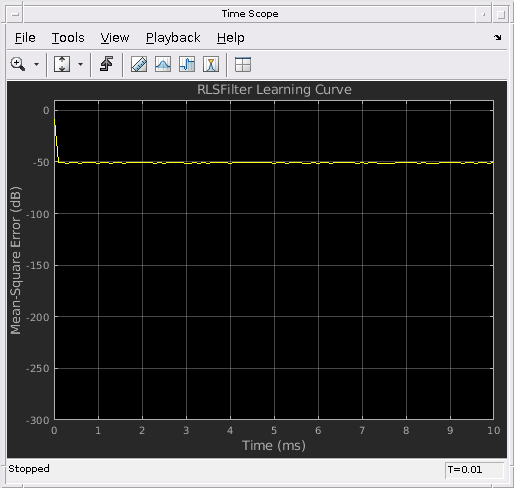Toggle the Signal Statistics panel icon
The width and height of the screenshot is (514, 488).
point(163,64)
